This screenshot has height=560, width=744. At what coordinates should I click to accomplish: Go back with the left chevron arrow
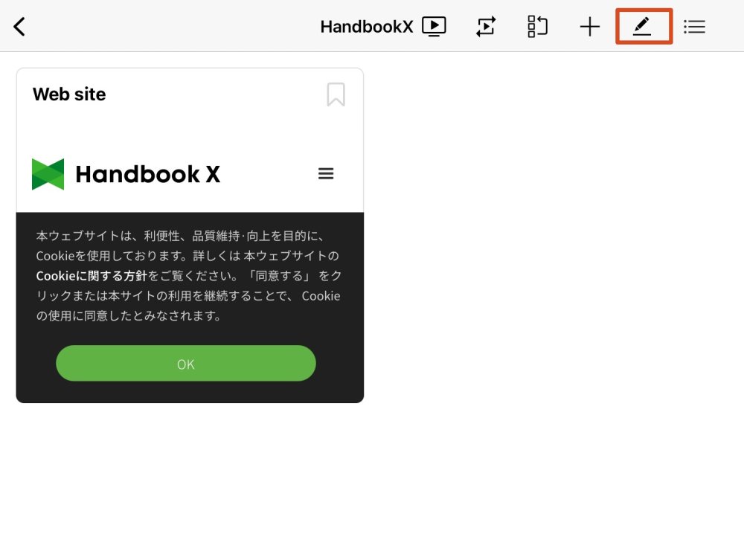(x=19, y=27)
